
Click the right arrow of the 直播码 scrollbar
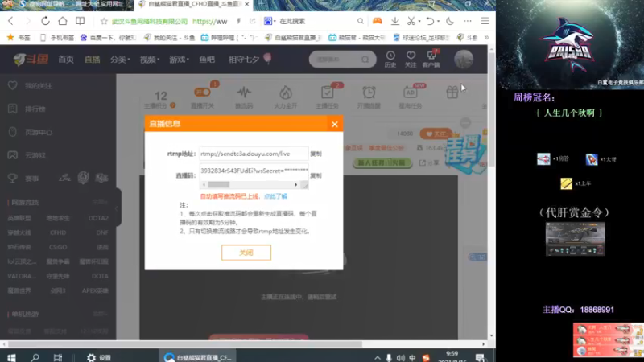pyautogui.click(x=295, y=185)
